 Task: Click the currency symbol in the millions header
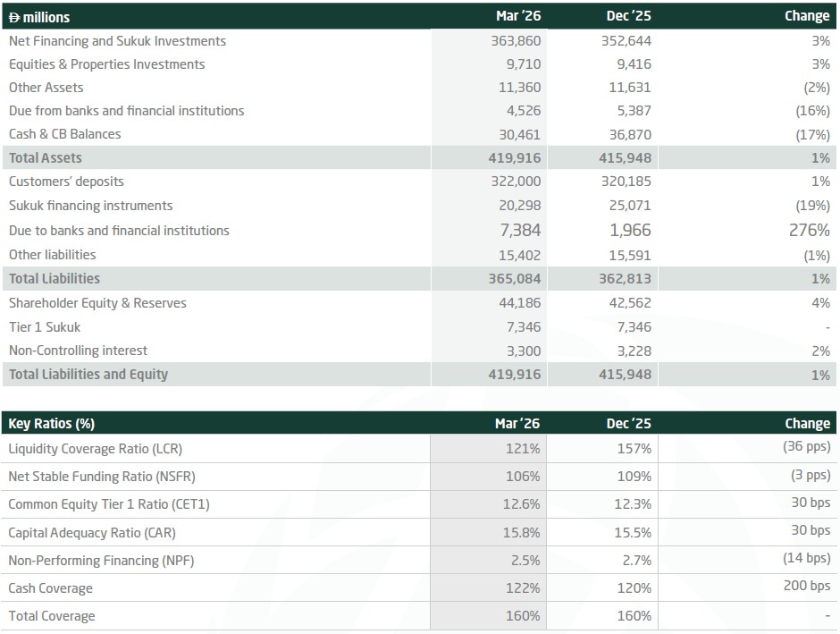coord(14,17)
